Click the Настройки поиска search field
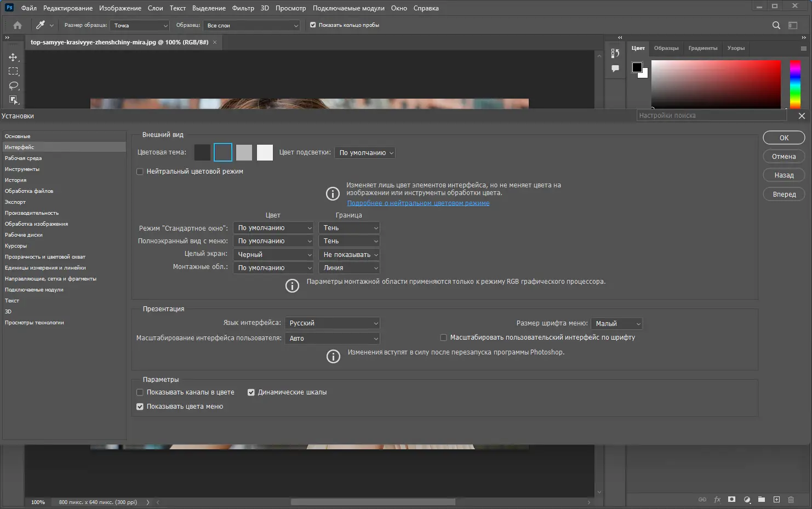 pyautogui.click(x=711, y=116)
